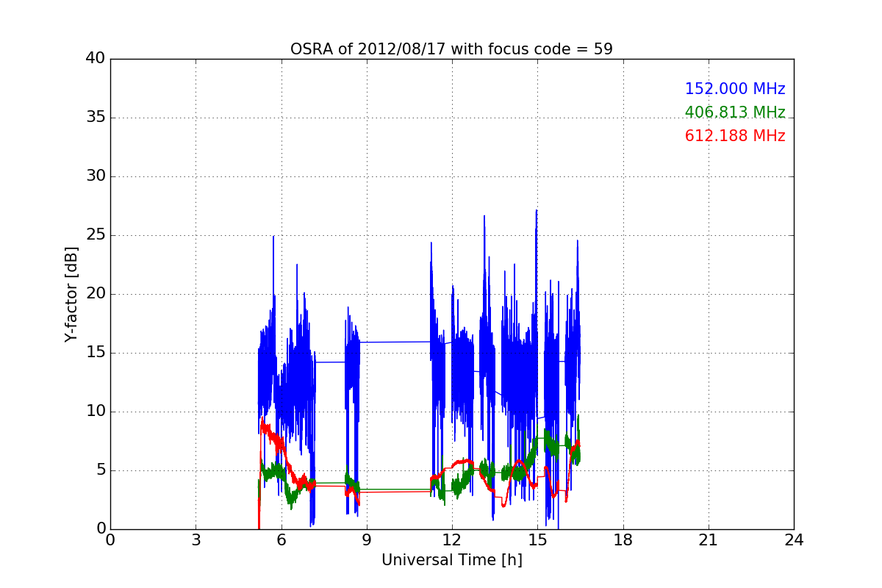
Task: Click the plot title 'OSRA of 2012/08/17 with focus code = 59'
Action: (x=451, y=49)
